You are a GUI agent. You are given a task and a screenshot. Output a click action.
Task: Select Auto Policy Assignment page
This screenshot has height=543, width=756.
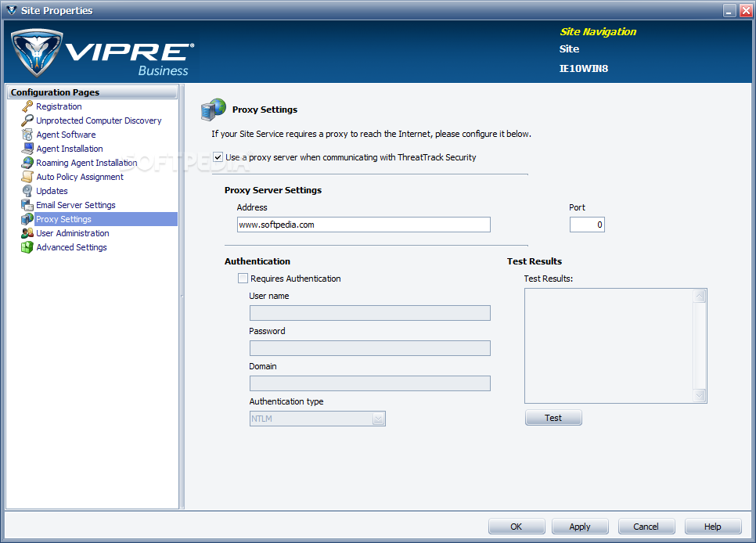pos(80,177)
